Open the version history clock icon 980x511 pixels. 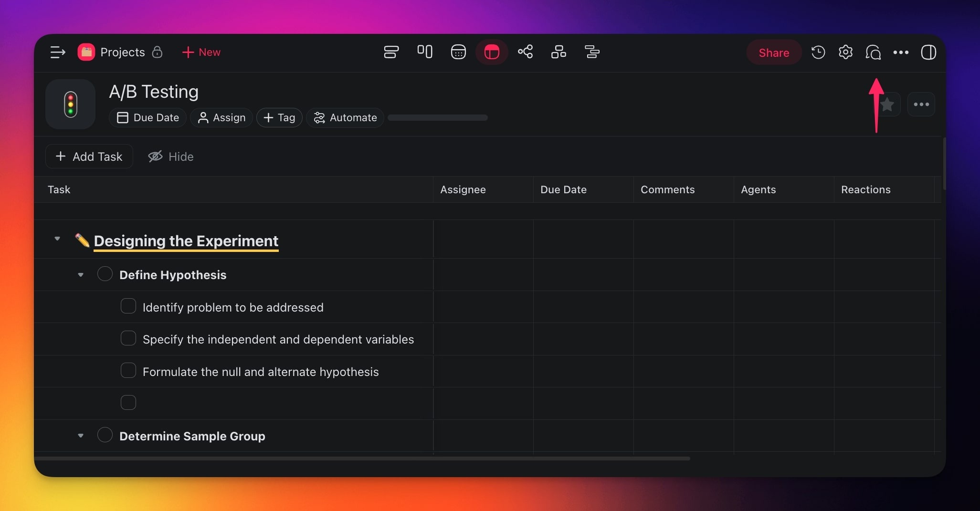coord(818,52)
